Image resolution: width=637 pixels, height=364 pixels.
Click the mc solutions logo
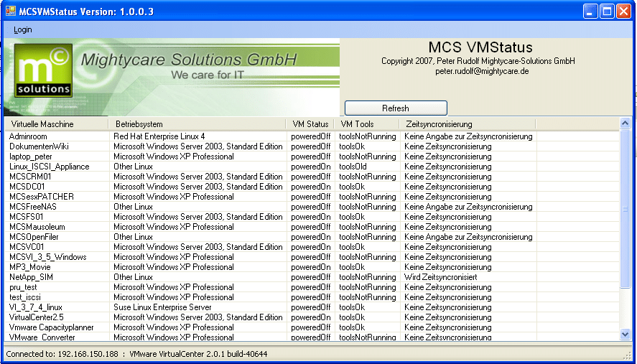44,70
